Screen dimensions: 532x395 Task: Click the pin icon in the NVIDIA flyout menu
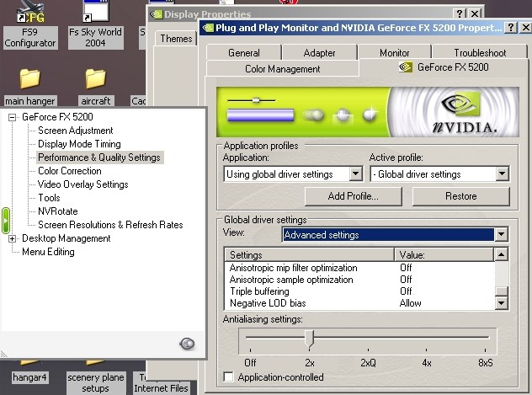coord(188,344)
